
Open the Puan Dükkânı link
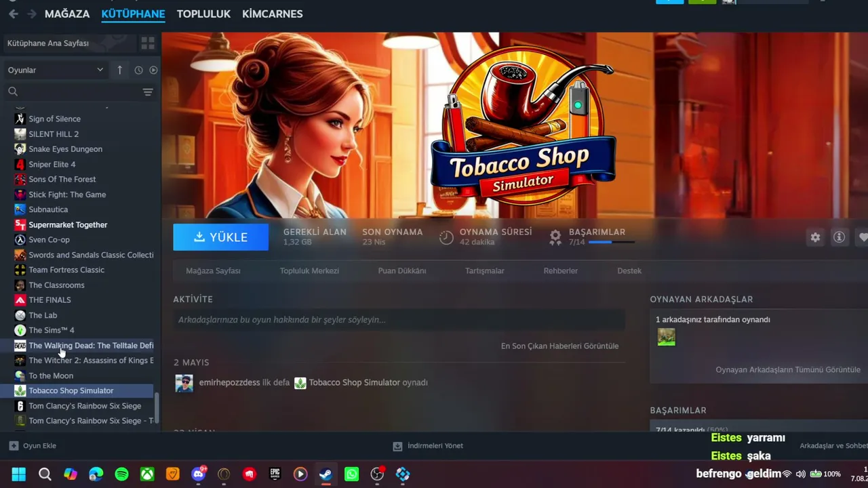click(x=402, y=270)
